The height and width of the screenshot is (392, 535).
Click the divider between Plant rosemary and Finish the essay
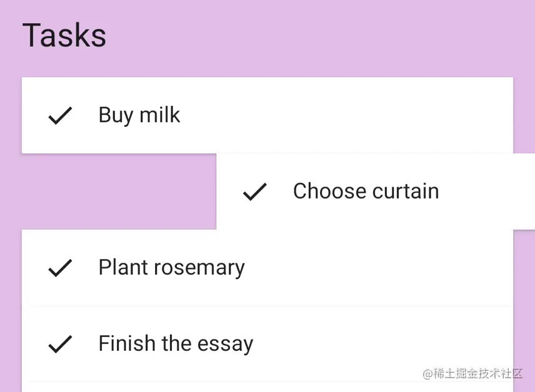[269, 306]
